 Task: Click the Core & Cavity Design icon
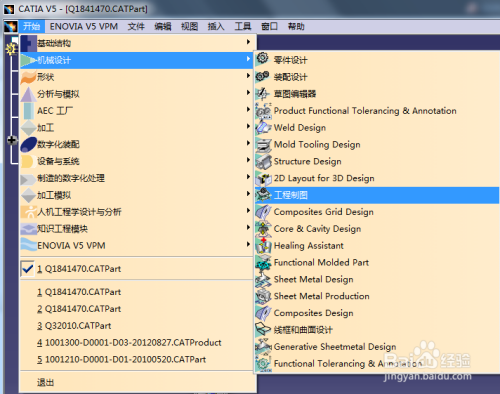click(x=263, y=229)
